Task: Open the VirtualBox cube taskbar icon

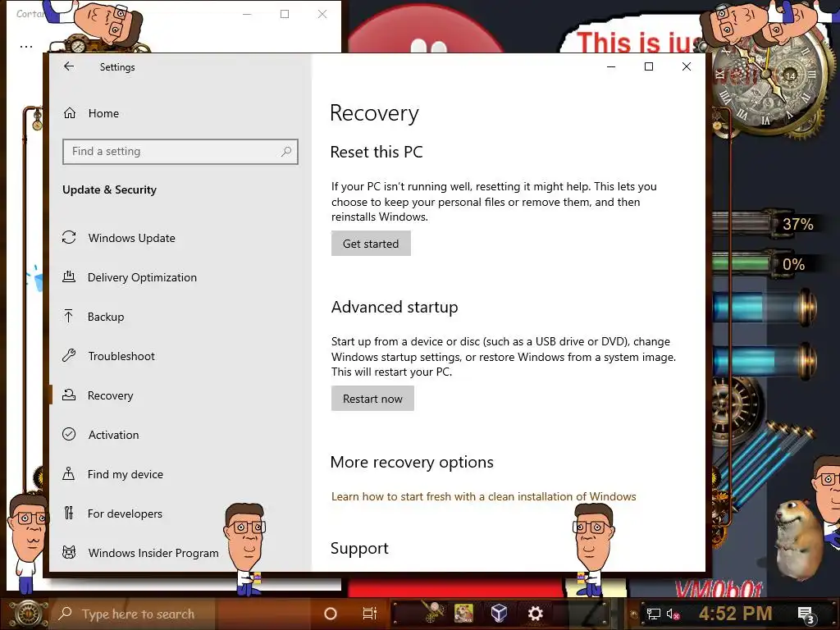Action: [499, 614]
